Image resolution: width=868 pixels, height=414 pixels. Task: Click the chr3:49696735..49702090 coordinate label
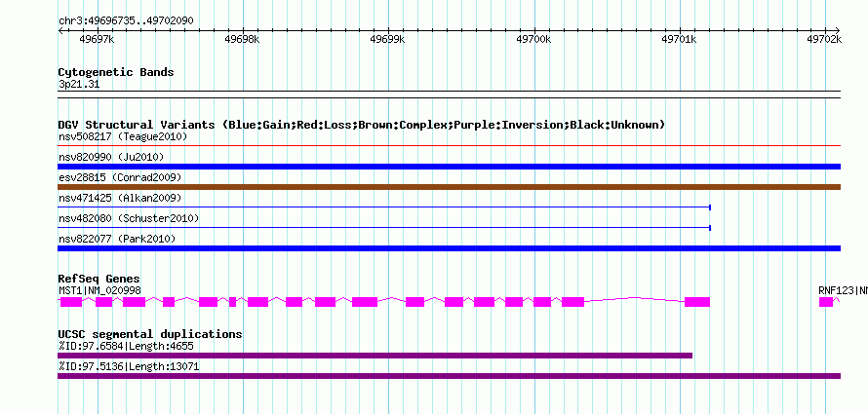pyautogui.click(x=126, y=21)
